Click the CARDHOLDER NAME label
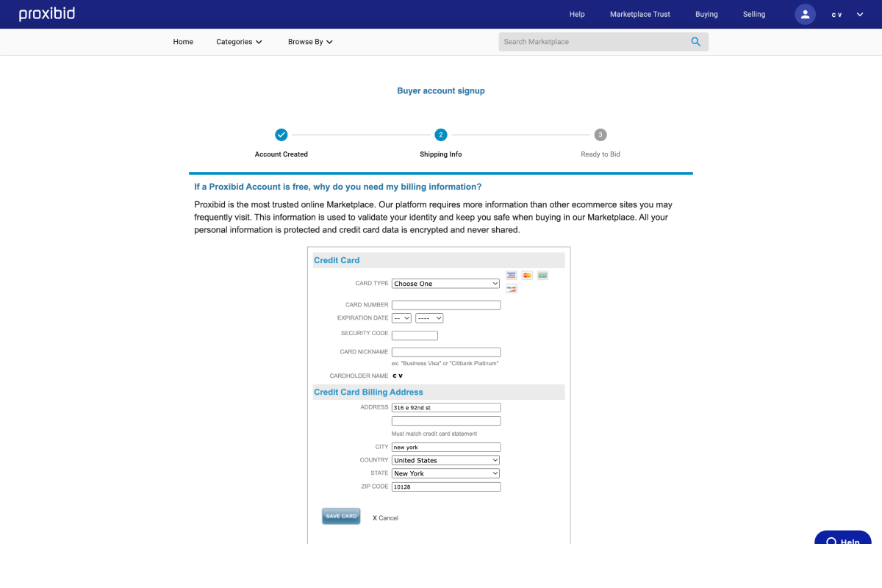Screen dimensions: 882x588 point(359,376)
